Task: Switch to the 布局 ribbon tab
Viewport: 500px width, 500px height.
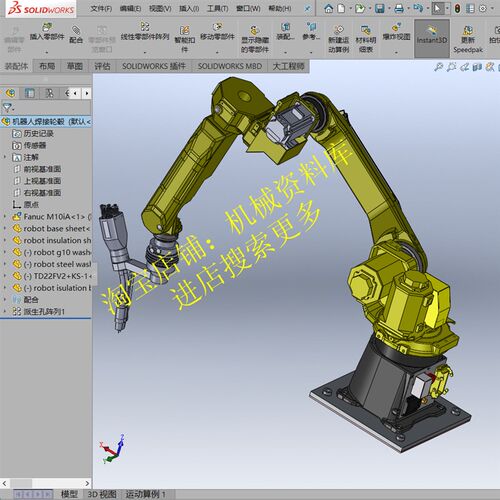Action: click(x=47, y=66)
